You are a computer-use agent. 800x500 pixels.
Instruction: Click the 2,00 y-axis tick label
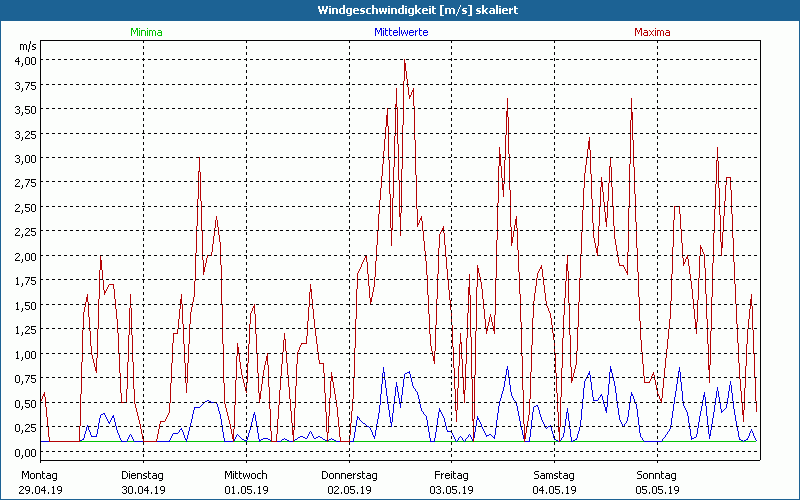(25, 256)
